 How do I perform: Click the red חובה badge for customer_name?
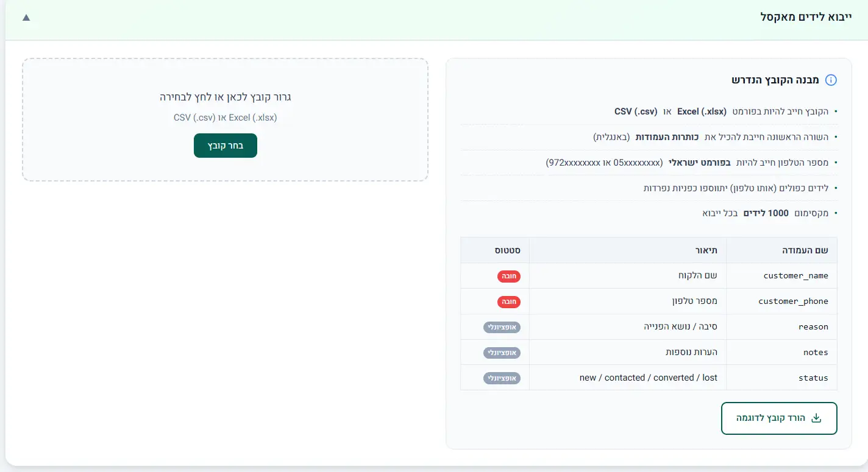[509, 276]
